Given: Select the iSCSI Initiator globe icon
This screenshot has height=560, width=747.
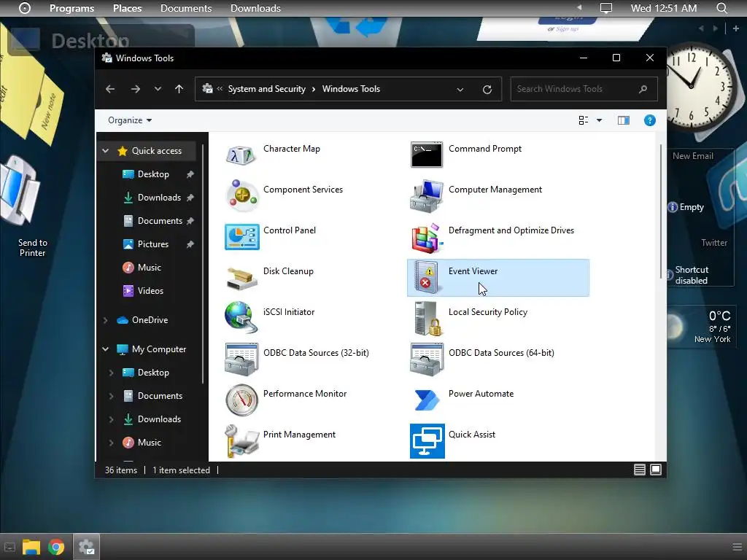Looking at the screenshot, I should click(241, 318).
